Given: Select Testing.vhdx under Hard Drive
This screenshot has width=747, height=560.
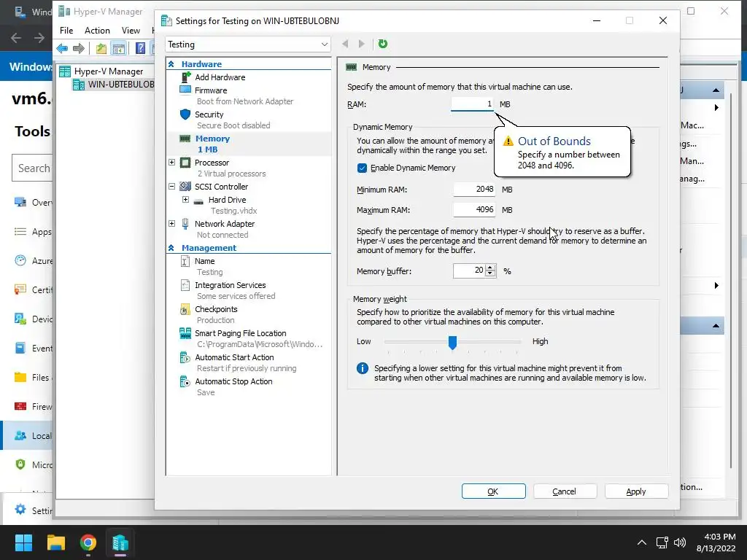Looking at the screenshot, I should (x=234, y=211).
